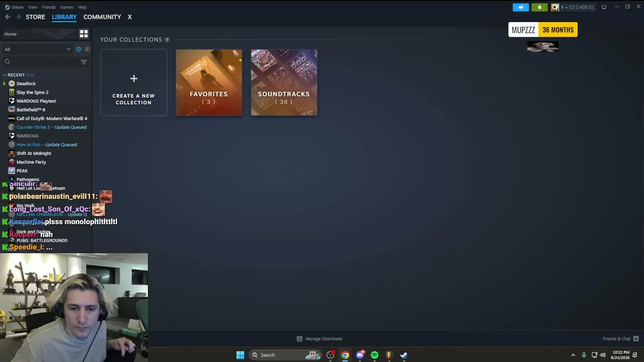Select Call of Duty: Modern Warfare 4

point(52,119)
